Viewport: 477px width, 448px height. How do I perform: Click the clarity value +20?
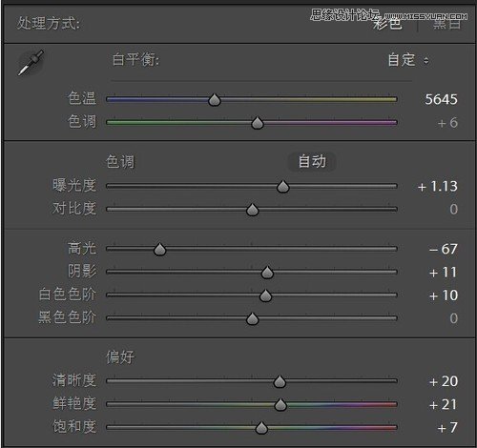(x=444, y=381)
